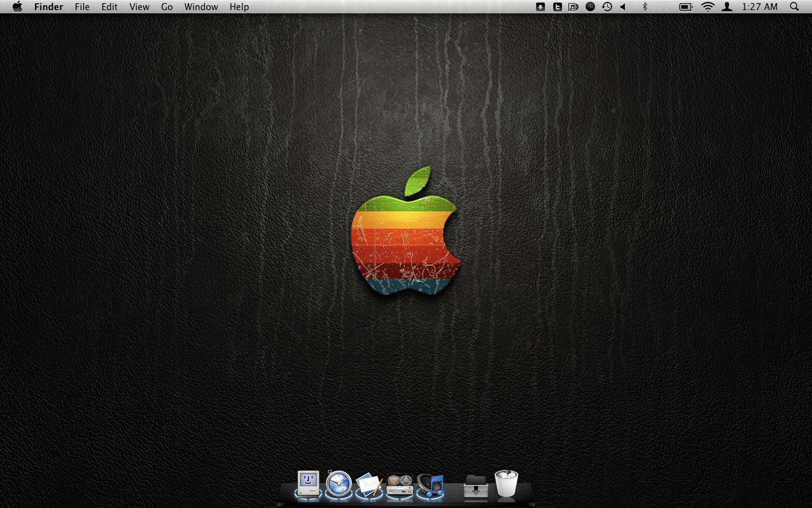Open the View menu
Screen dimensions: 812x508
pyautogui.click(x=140, y=7)
